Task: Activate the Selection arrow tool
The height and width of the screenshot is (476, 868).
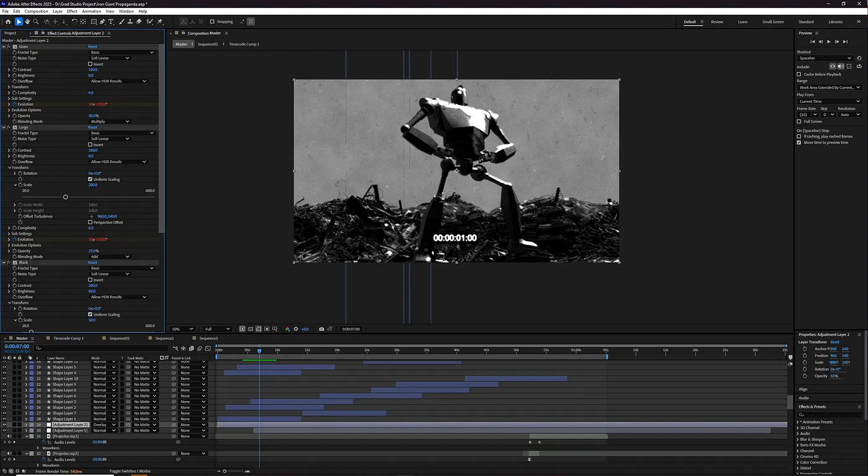Action: (19, 22)
